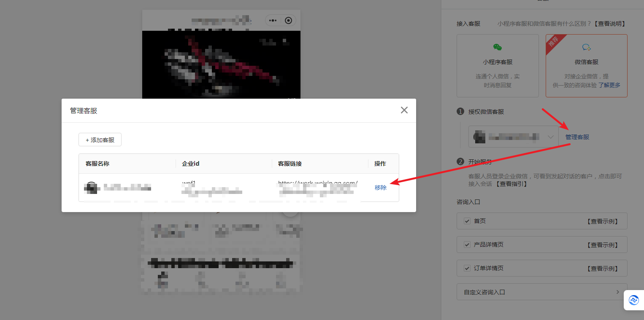Click the 开始服务 step label
644x320 pixels.
(x=480, y=161)
